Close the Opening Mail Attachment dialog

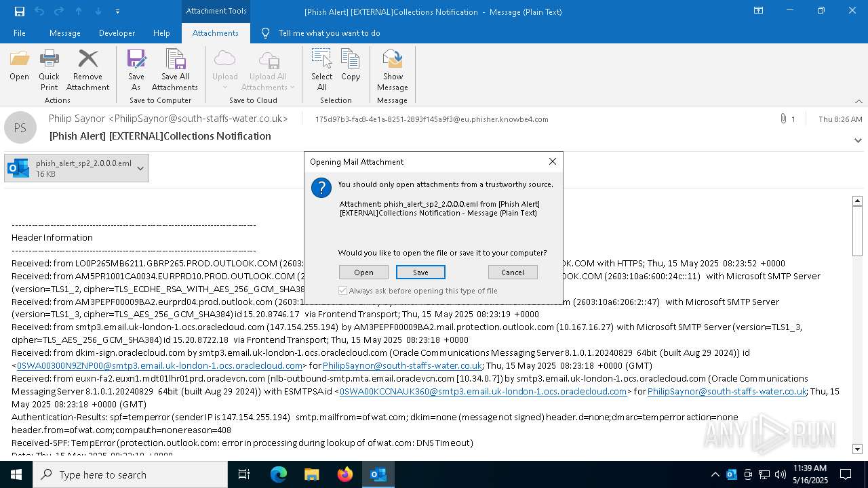click(x=553, y=161)
